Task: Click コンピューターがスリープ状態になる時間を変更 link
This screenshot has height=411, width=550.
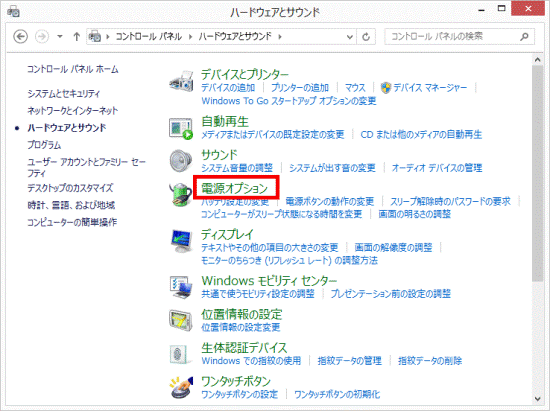Action: click(281, 214)
